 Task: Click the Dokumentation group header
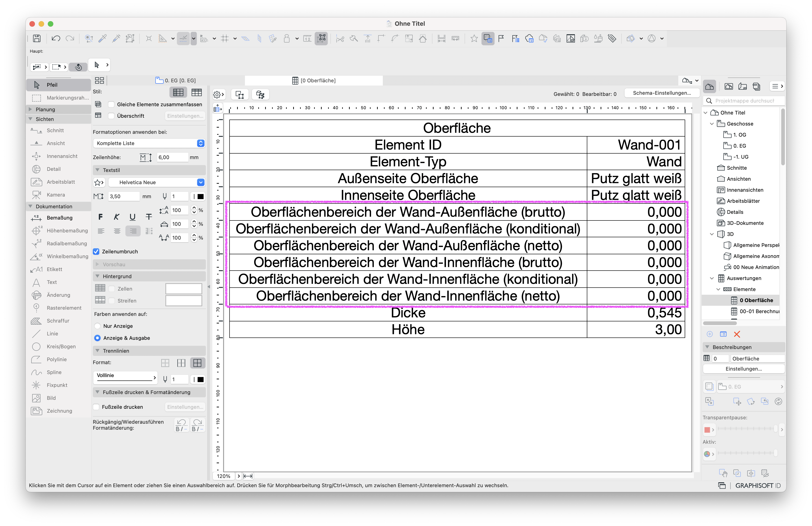[x=58, y=206]
